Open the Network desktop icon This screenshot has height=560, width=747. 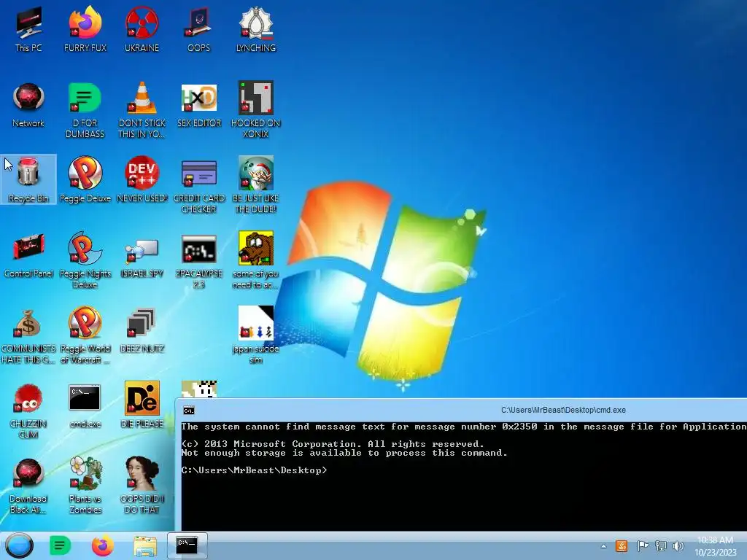pyautogui.click(x=28, y=105)
